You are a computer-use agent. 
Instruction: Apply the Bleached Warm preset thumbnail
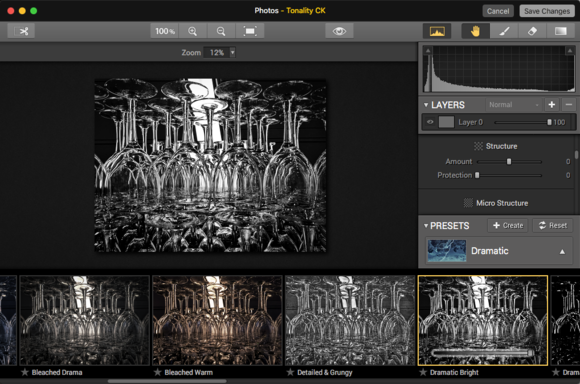(218, 320)
